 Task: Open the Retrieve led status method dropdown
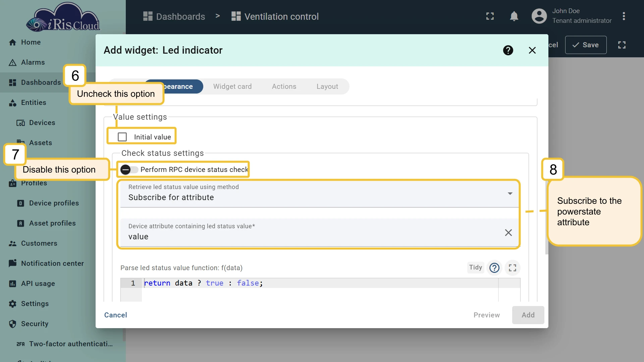point(319,194)
